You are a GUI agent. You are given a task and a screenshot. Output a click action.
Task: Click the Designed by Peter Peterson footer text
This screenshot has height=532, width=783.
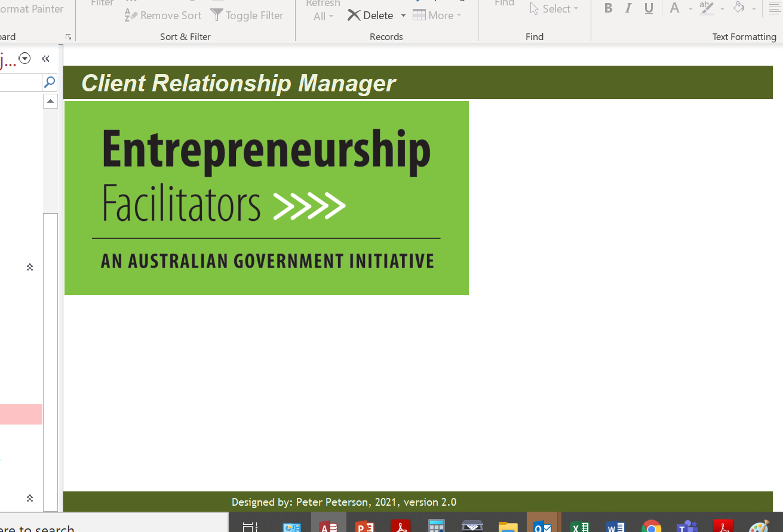[x=344, y=502]
